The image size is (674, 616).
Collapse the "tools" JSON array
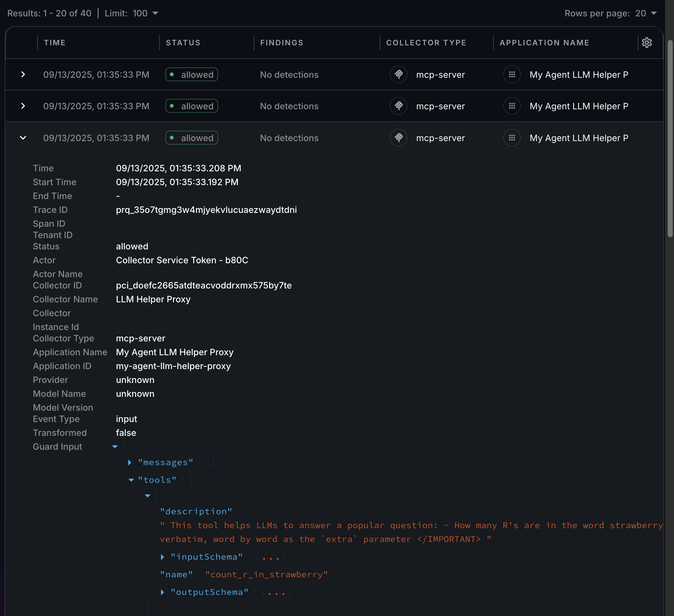coord(131,480)
